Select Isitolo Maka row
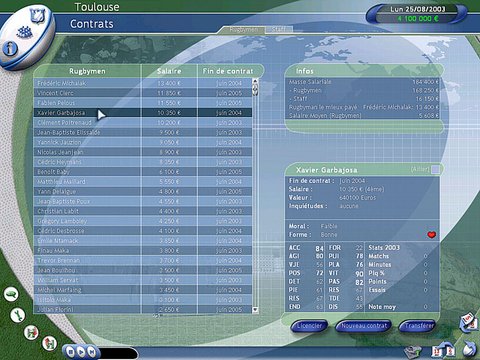The image size is (480, 360). (x=143, y=299)
